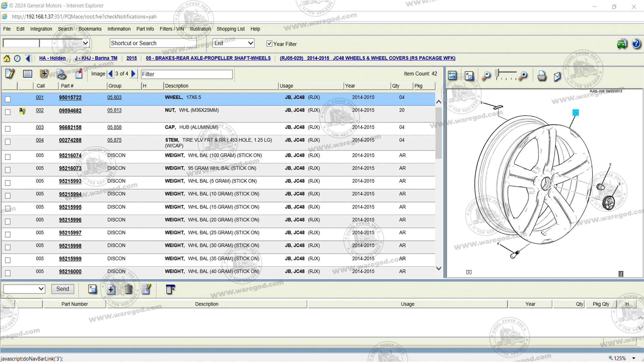Image resolution: width=644 pixels, height=362 pixels.
Task: Click the print illustration icon
Action: tap(541, 76)
